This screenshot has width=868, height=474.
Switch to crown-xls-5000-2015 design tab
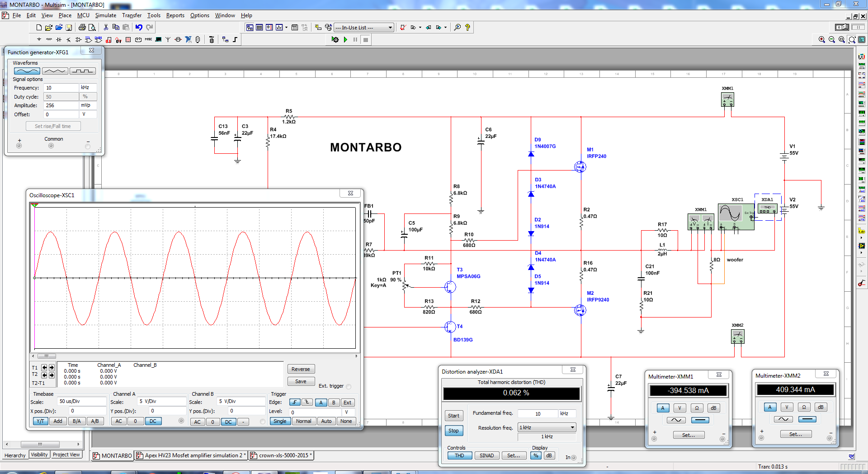tap(281, 455)
